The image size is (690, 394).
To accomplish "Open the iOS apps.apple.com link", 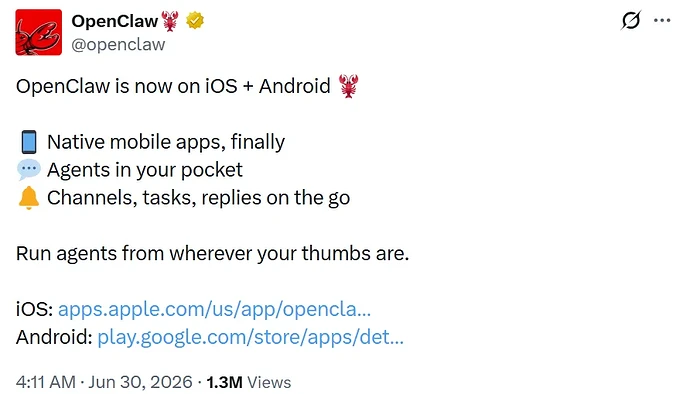I will (215, 309).
